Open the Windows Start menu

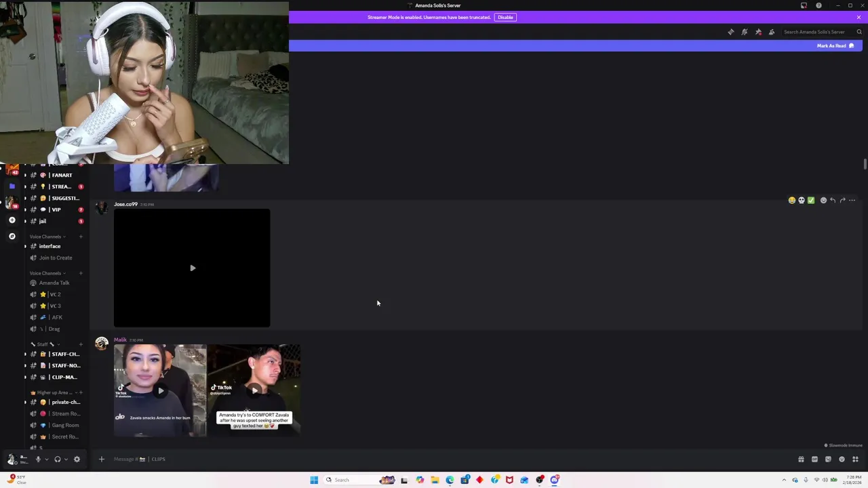point(314,480)
